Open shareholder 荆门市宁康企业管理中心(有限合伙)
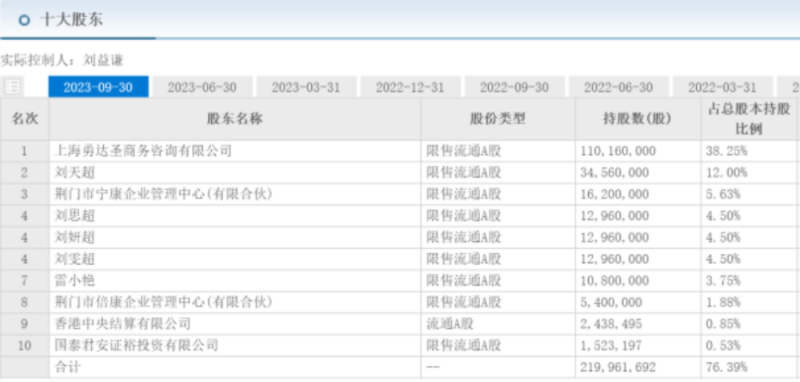Image resolution: width=800 pixels, height=382 pixels. click(x=164, y=194)
